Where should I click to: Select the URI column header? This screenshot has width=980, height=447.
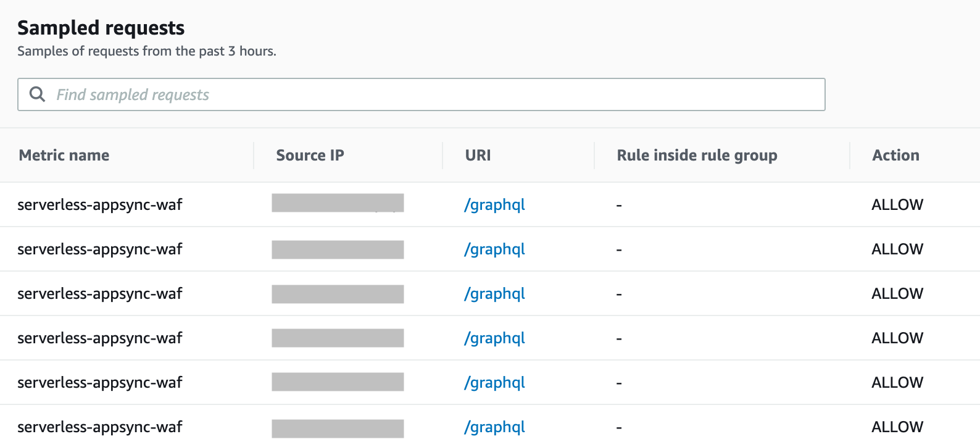pos(478,156)
